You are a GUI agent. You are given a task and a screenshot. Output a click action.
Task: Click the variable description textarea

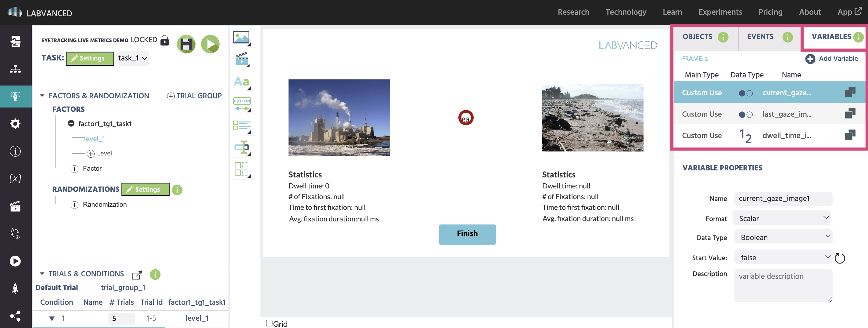(x=783, y=286)
